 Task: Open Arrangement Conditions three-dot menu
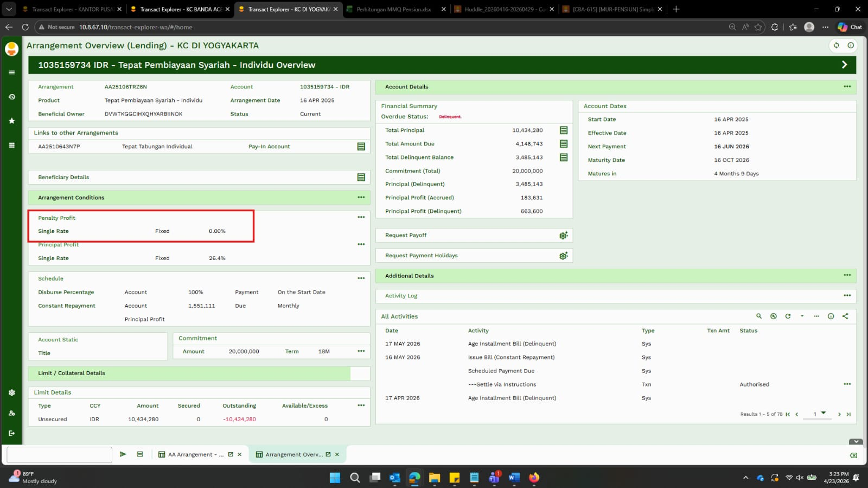click(x=361, y=197)
